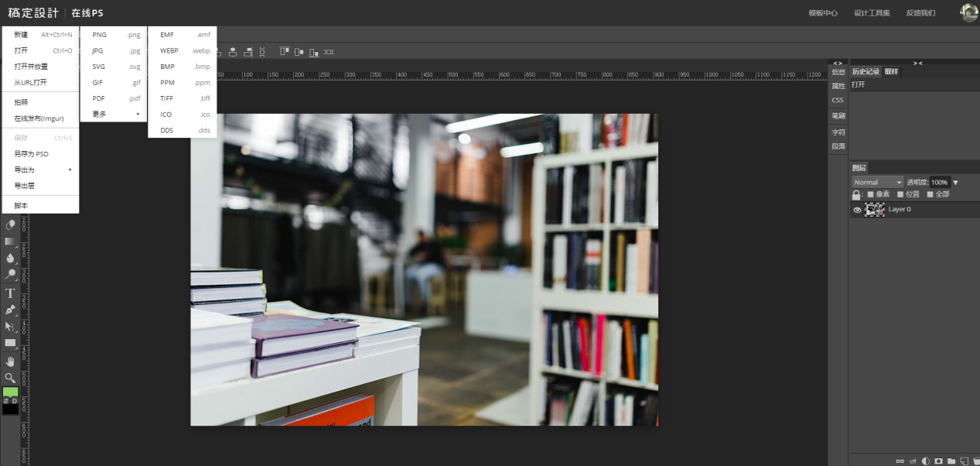
Task: Open 反馈我们 link
Action: 920,13
